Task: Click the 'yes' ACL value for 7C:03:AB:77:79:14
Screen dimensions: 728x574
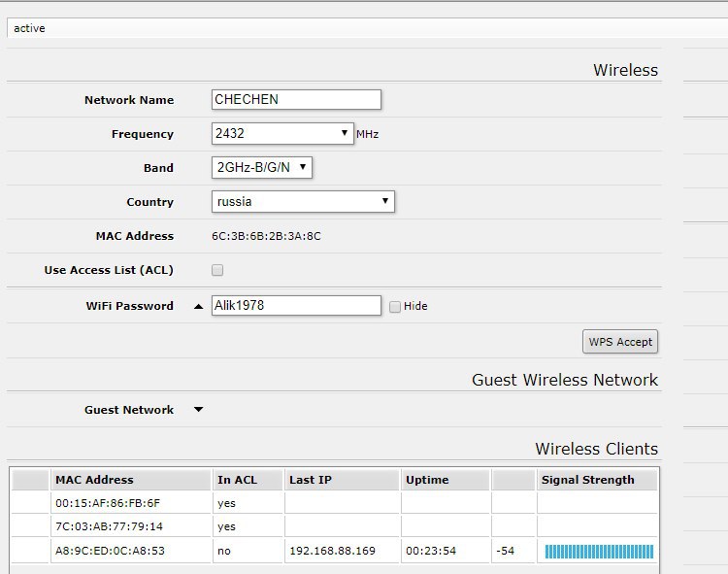Action: tap(226, 526)
